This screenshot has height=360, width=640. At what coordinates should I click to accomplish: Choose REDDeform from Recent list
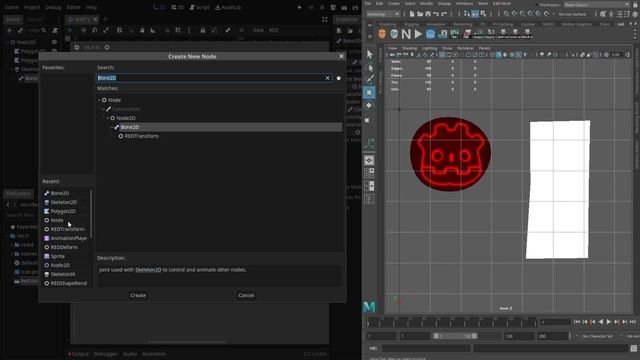click(64, 247)
